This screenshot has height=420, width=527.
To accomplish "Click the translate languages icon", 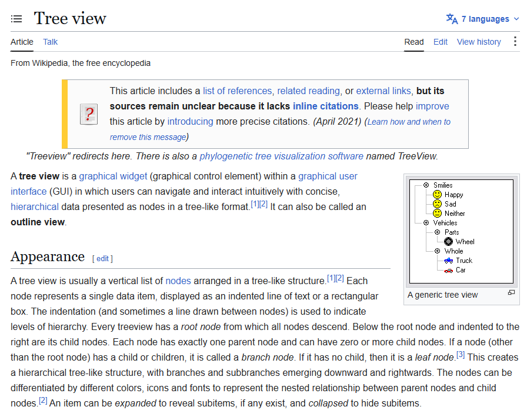I will pyautogui.click(x=452, y=19).
